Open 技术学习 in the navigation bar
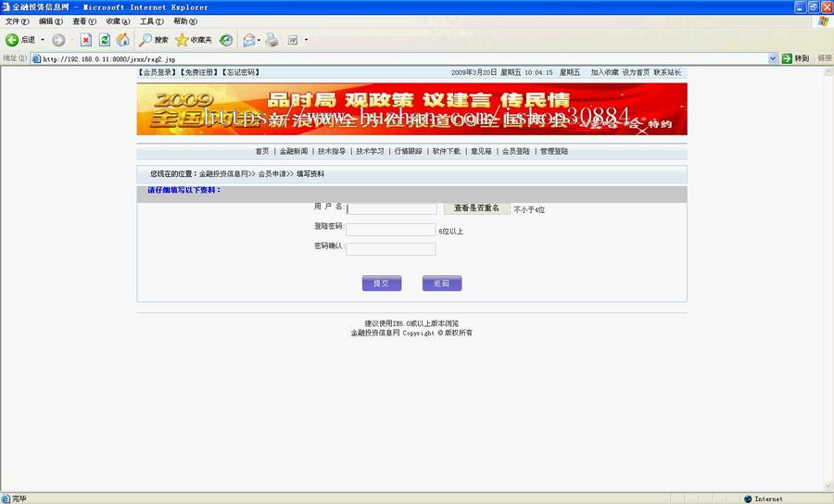The width and height of the screenshot is (834, 504). coord(370,152)
